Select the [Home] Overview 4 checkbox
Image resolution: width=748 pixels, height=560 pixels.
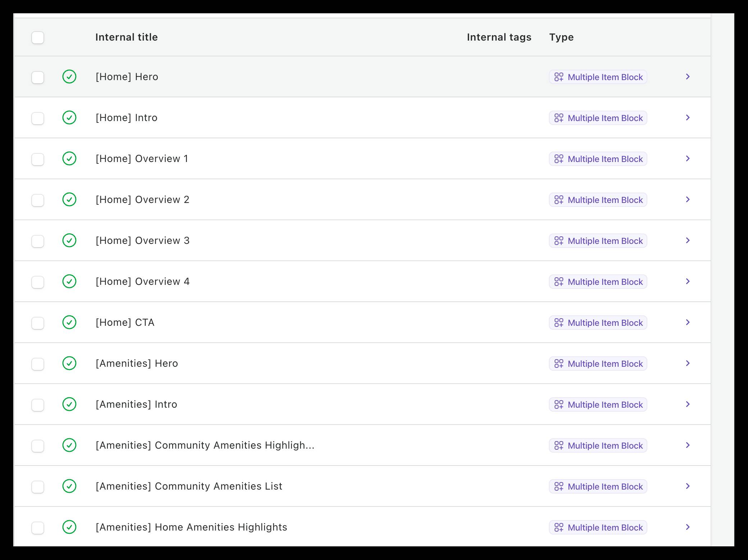(38, 282)
